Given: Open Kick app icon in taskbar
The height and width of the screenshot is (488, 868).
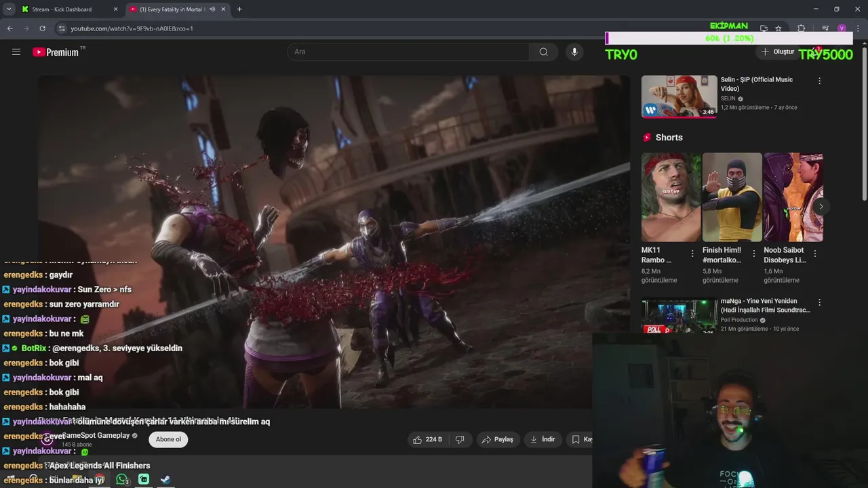Looking at the screenshot, I should (x=144, y=479).
